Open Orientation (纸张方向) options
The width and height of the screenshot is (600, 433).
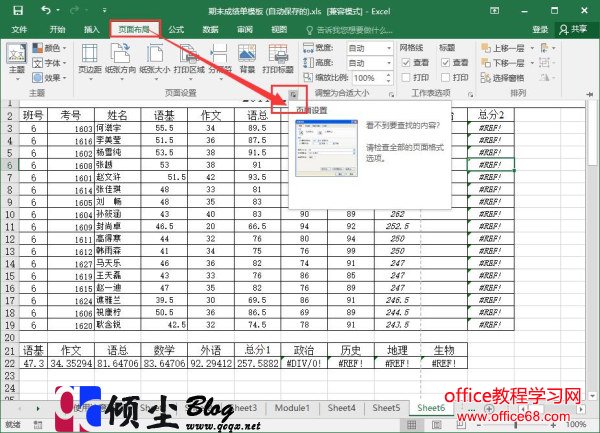click(x=121, y=61)
